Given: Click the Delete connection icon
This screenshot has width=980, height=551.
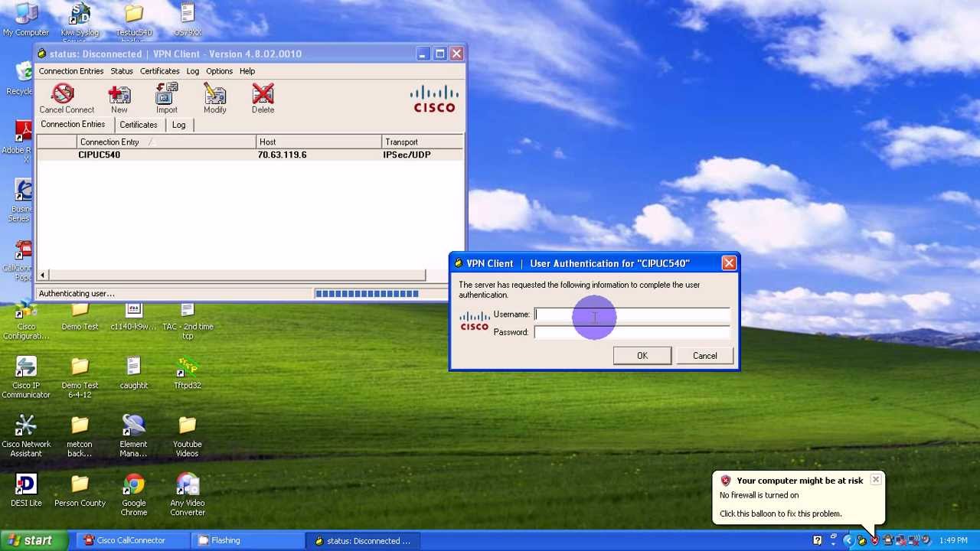Looking at the screenshot, I should coord(263,99).
